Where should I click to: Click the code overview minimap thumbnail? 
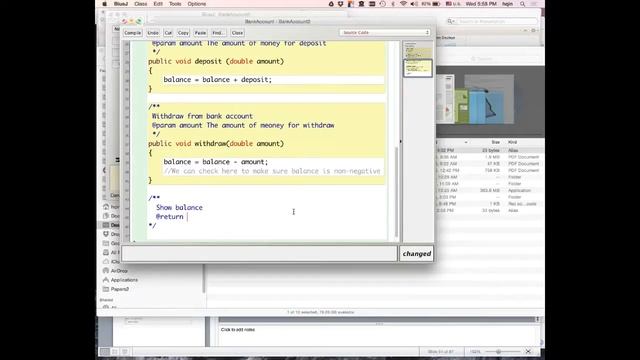(418, 68)
